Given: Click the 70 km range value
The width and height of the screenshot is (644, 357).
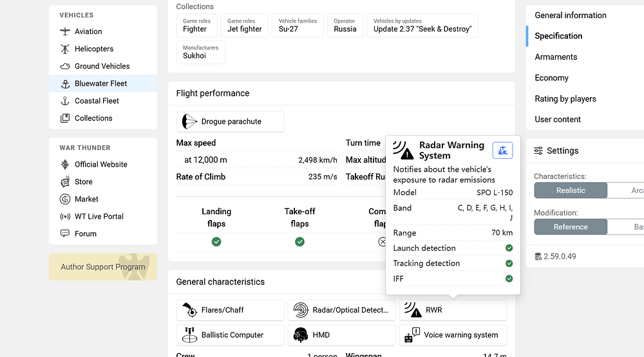Looking at the screenshot, I should pyautogui.click(x=502, y=233).
